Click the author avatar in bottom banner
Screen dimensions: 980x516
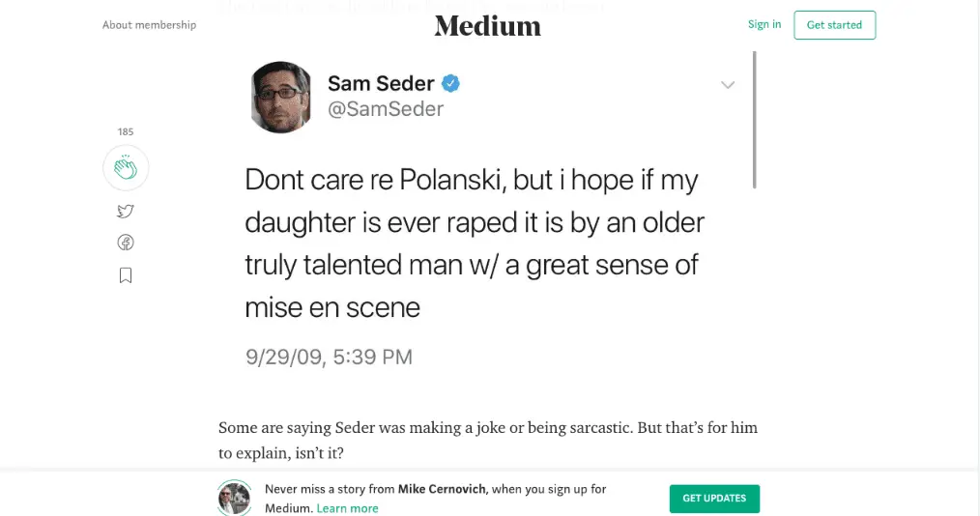click(x=235, y=498)
